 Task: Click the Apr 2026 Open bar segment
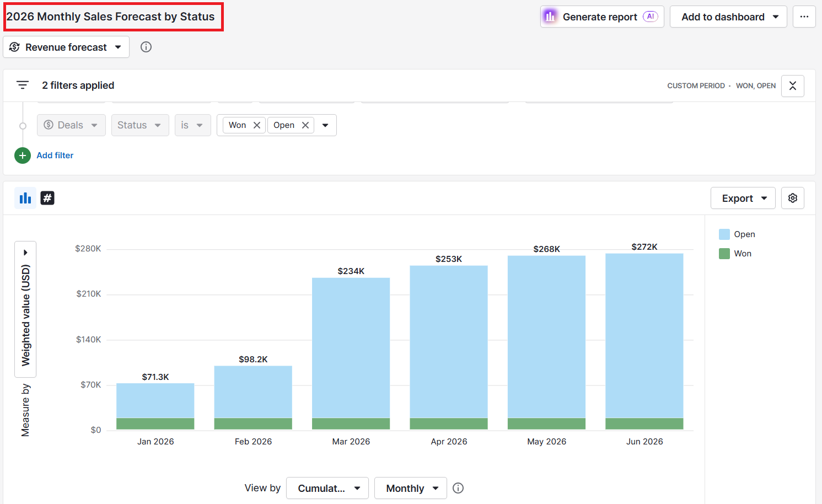(x=449, y=342)
